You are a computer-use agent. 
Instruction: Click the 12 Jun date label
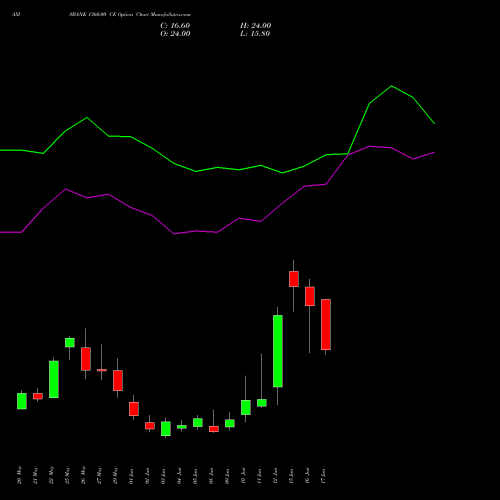(275, 476)
